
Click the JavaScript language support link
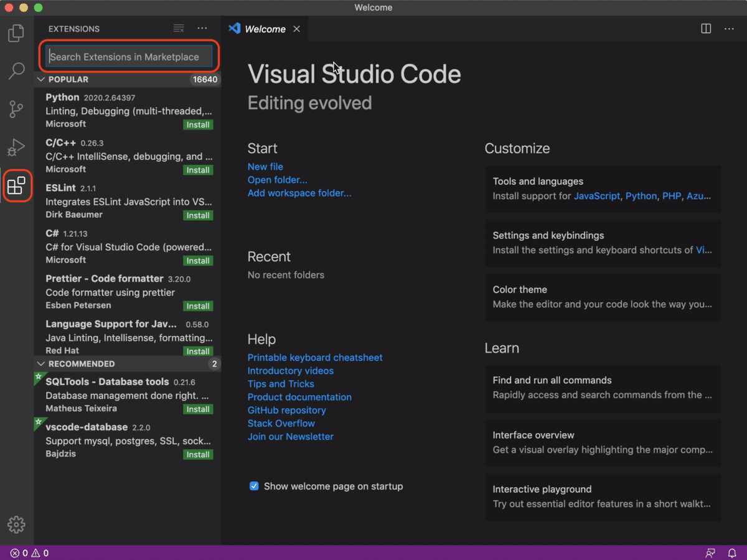pos(597,196)
